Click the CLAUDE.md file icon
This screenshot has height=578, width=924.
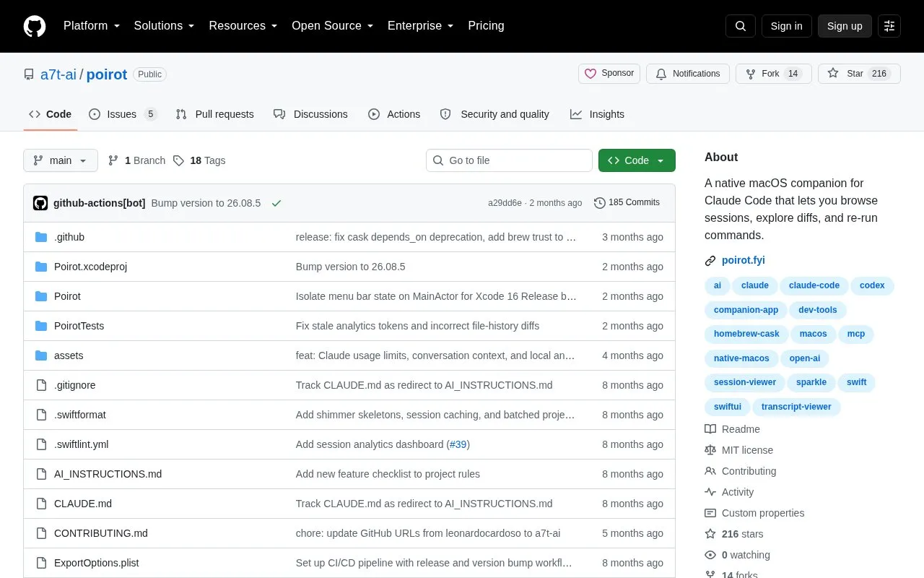click(x=41, y=504)
